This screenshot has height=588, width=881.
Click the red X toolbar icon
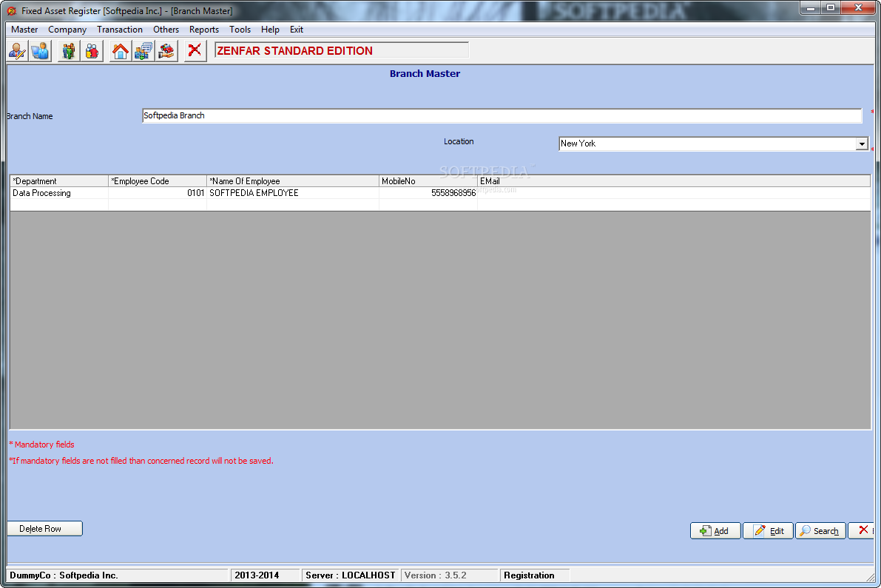(x=195, y=51)
